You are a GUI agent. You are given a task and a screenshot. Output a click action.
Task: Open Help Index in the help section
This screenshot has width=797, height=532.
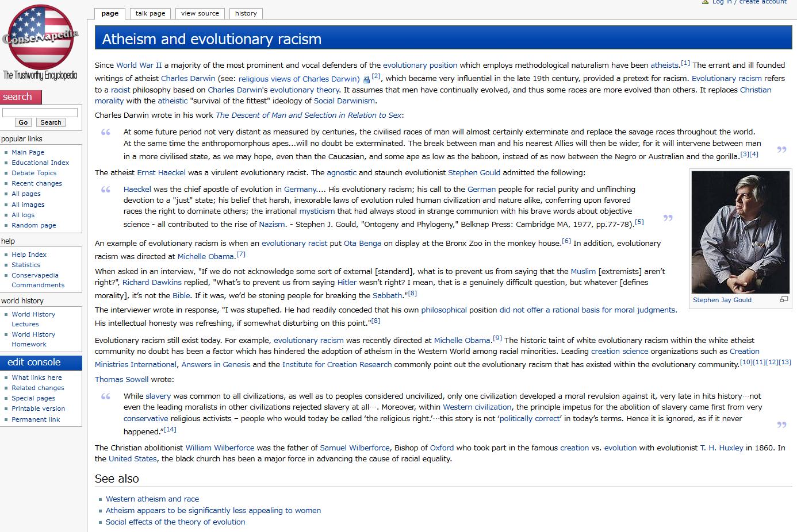pyautogui.click(x=29, y=255)
